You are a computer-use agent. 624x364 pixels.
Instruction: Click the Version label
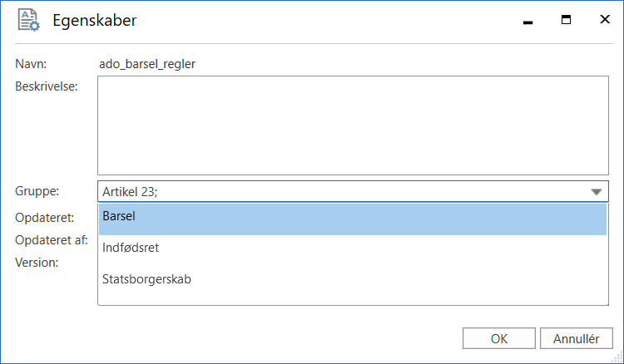coord(37,263)
